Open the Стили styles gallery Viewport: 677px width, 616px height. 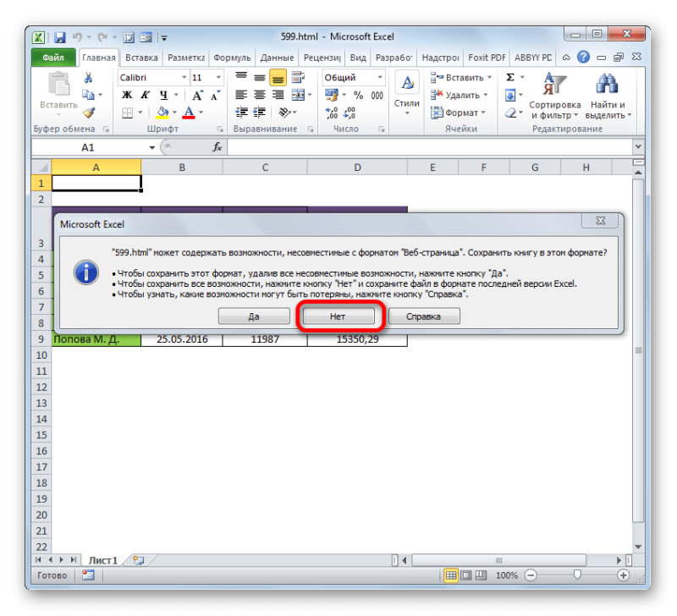click(407, 94)
